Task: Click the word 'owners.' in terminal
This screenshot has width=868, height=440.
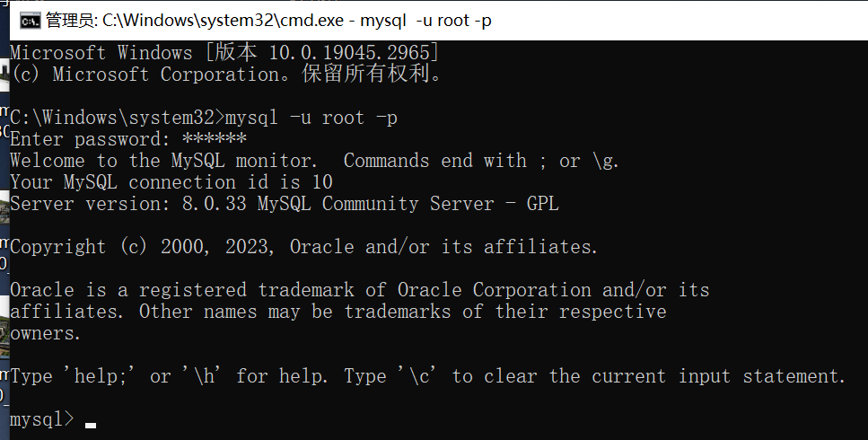Action: click(x=46, y=333)
